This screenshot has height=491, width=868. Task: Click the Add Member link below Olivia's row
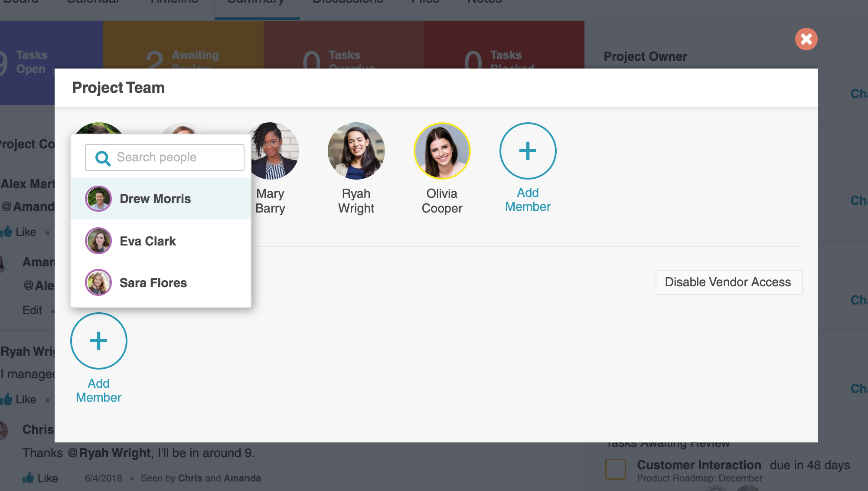pyautogui.click(x=528, y=200)
